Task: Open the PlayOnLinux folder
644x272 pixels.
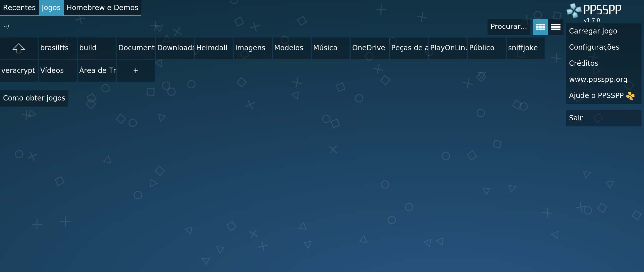Action: coord(448,48)
